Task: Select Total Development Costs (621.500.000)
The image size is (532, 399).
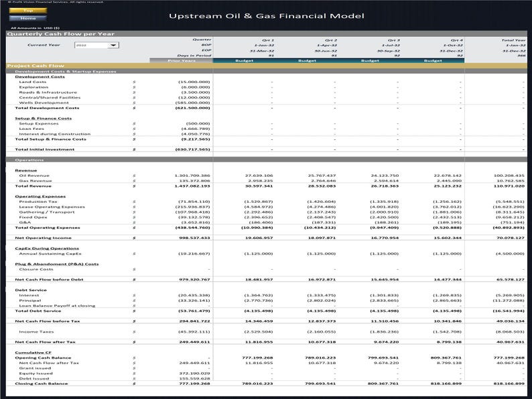Action: pos(193,108)
